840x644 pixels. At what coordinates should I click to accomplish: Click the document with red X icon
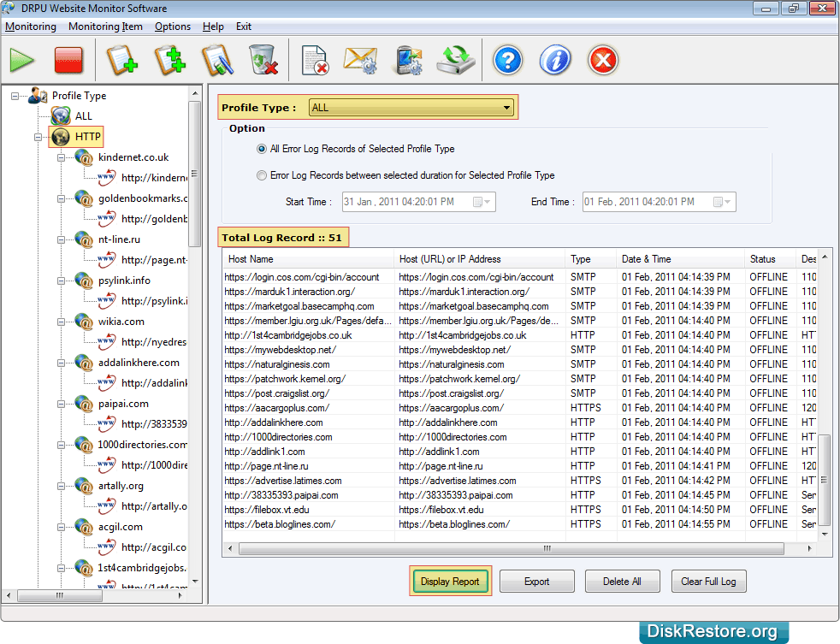315,60
